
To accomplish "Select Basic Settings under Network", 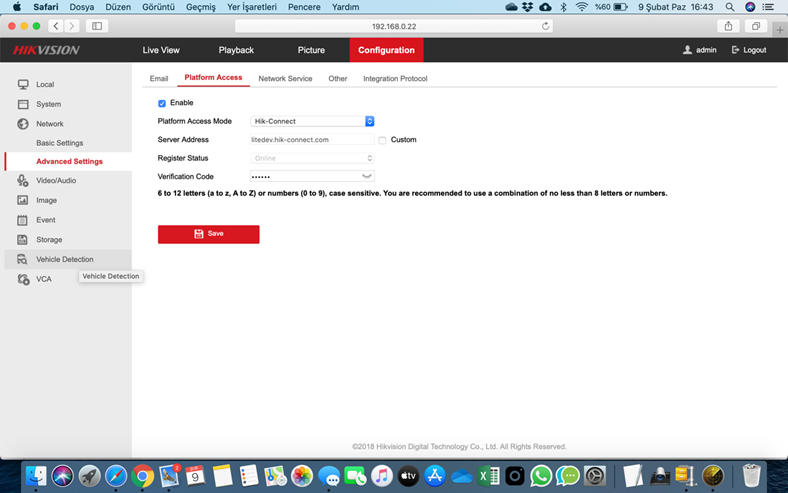I will coord(60,143).
